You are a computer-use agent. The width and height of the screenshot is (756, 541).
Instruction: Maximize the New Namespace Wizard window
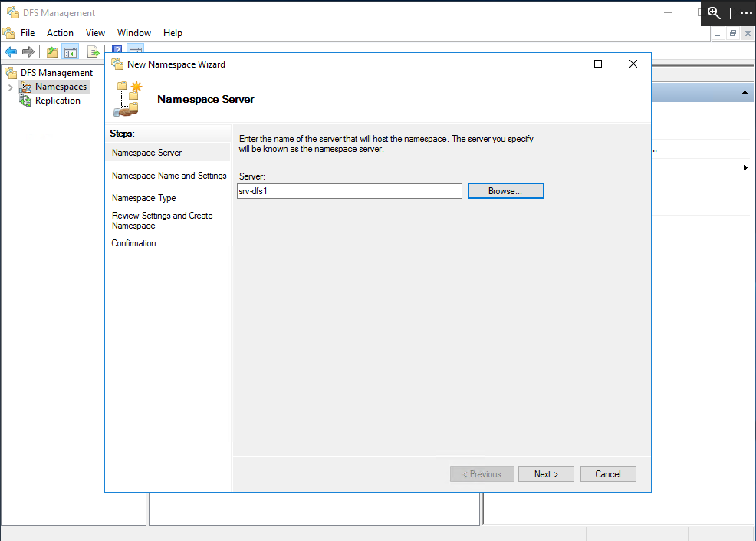598,64
